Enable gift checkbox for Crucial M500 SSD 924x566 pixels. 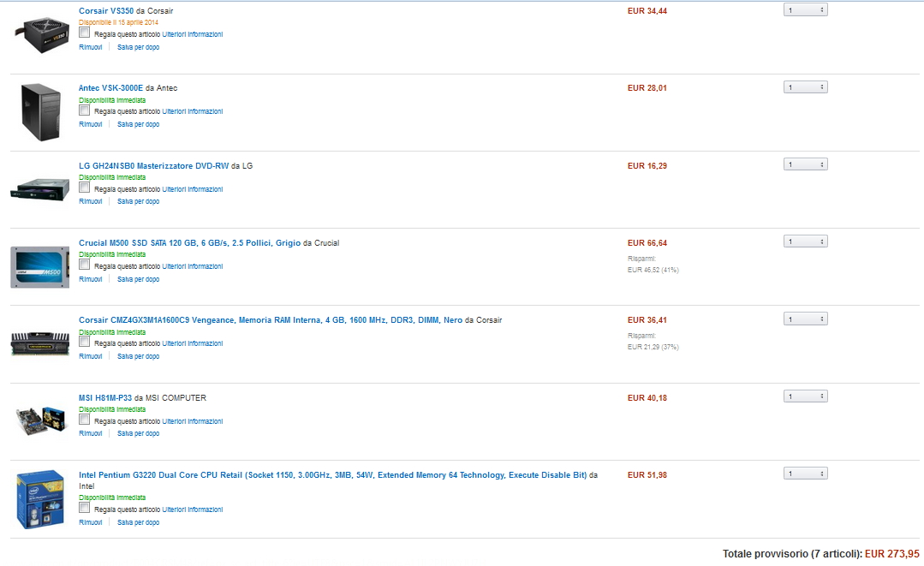[84, 265]
